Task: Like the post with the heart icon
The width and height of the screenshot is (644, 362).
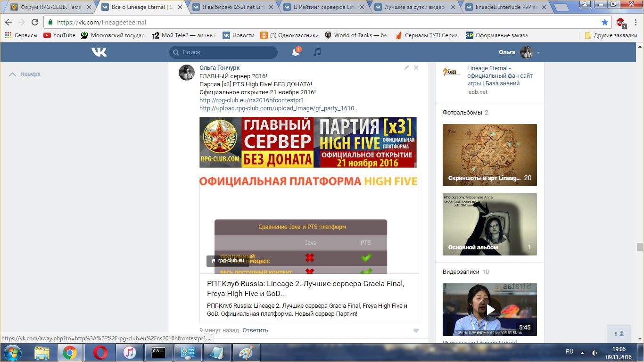Action: coord(416,330)
